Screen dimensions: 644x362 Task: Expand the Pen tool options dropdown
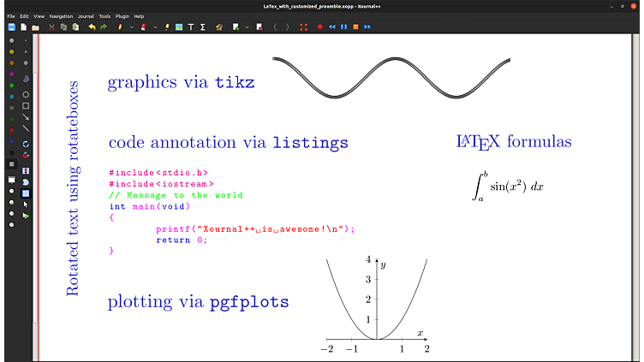click(130, 27)
